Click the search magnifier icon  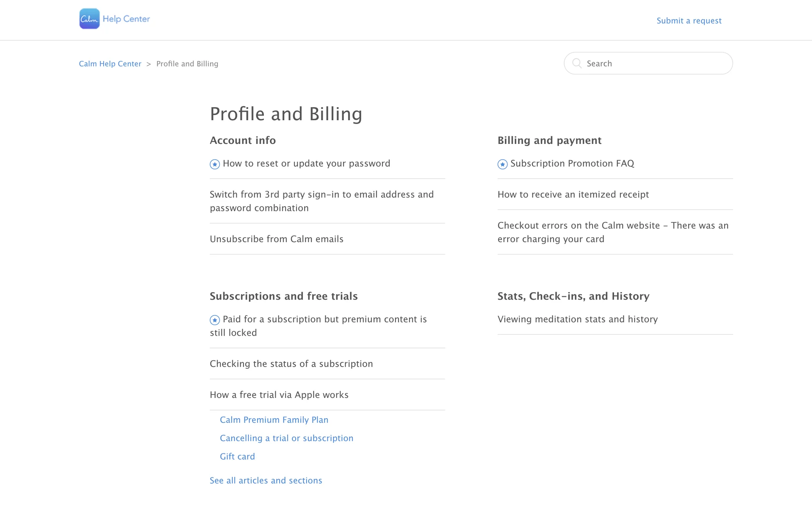coord(576,63)
